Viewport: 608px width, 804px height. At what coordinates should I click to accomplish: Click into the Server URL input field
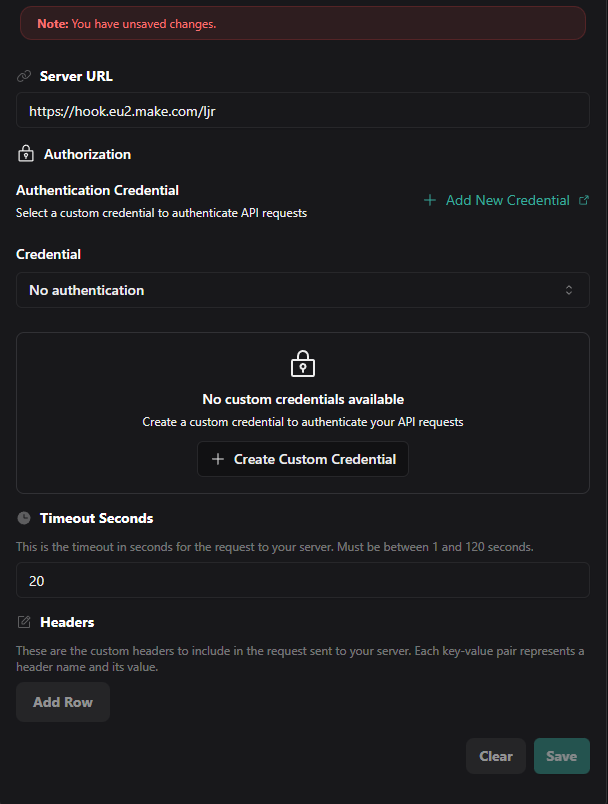pyautogui.click(x=302, y=111)
